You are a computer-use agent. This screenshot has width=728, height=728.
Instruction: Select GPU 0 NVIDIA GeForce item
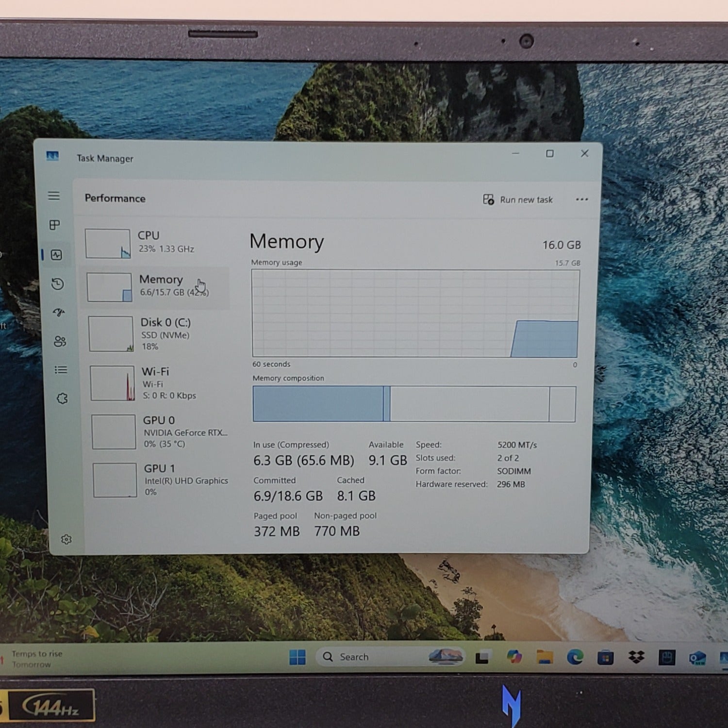click(x=160, y=431)
